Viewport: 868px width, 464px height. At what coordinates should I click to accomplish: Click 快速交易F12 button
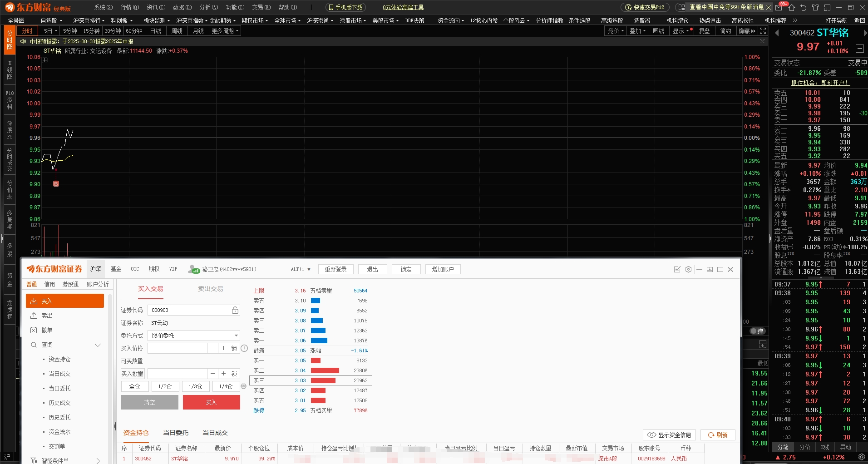point(645,7)
